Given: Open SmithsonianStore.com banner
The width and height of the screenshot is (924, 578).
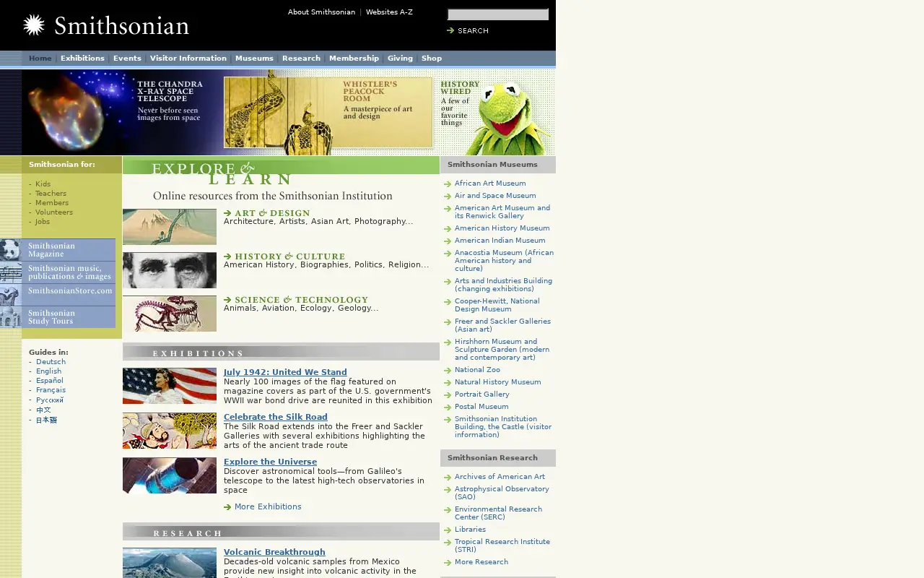Looking at the screenshot, I should (58, 295).
